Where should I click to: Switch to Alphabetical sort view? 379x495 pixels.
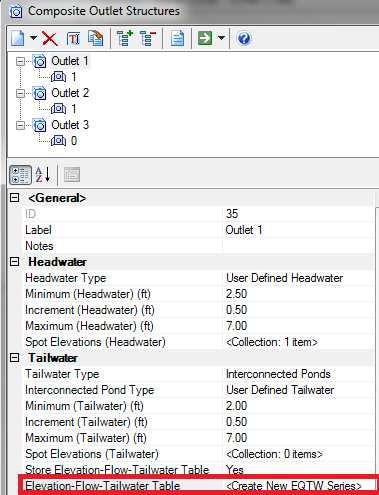click(43, 175)
